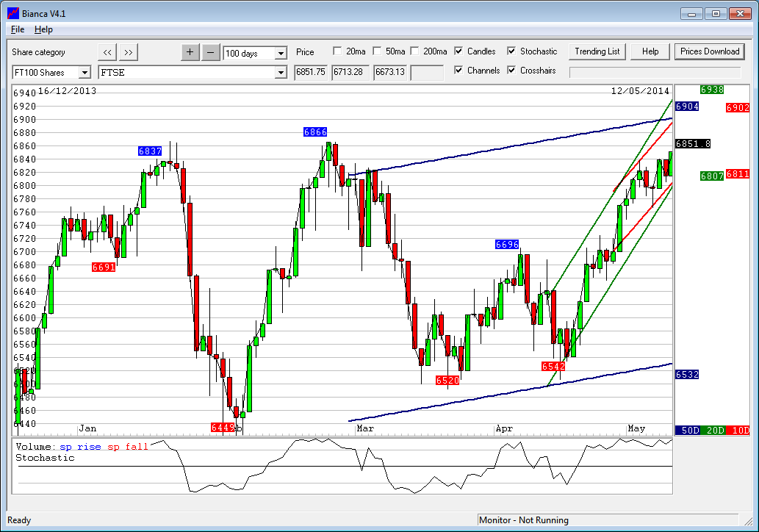Click the Prices Download button
759x532 pixels.
click(x=709, y=51)
